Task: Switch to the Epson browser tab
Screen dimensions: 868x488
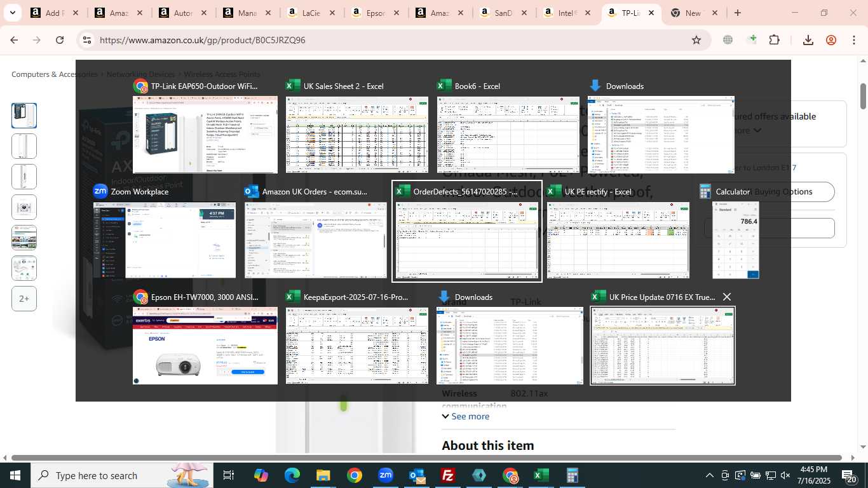Action: point(376,13)
